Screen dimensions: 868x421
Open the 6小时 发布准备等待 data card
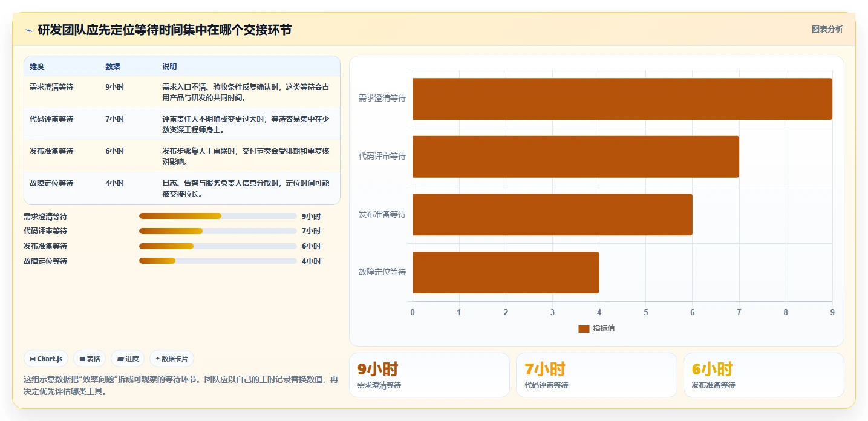763,375
